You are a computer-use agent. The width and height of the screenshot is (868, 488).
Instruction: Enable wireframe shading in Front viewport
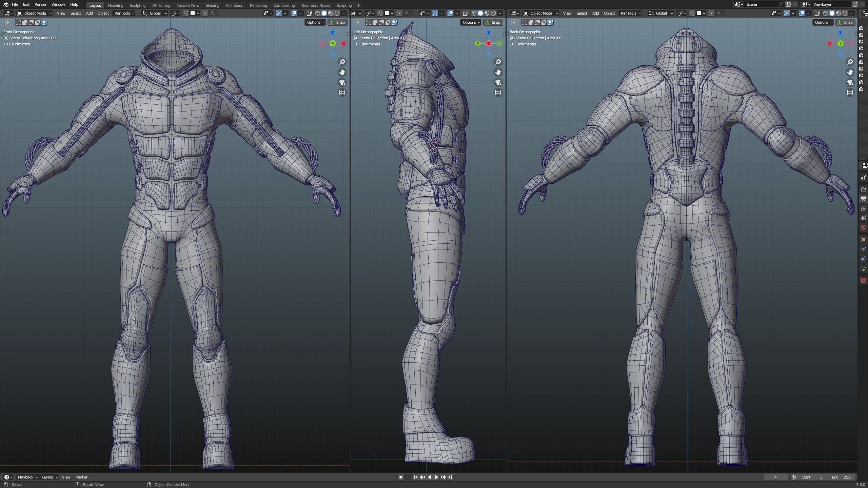click(318, 13)
